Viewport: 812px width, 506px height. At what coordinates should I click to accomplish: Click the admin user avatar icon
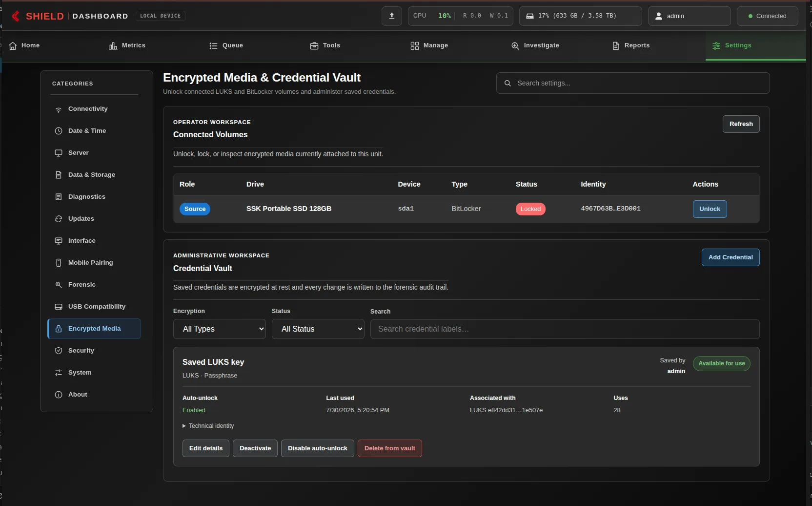point(659,16)
